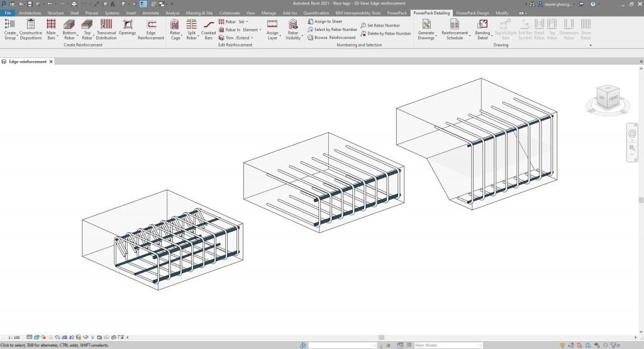Click Assign to Sheet button
The image size is (644, 349).
click(325, 21)
